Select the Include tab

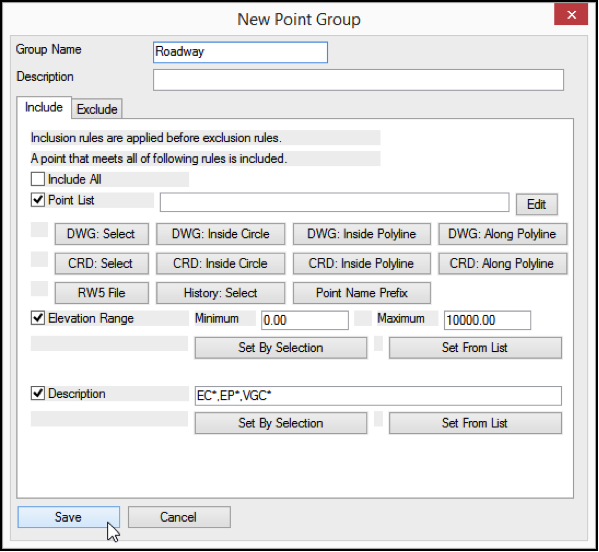44,107
